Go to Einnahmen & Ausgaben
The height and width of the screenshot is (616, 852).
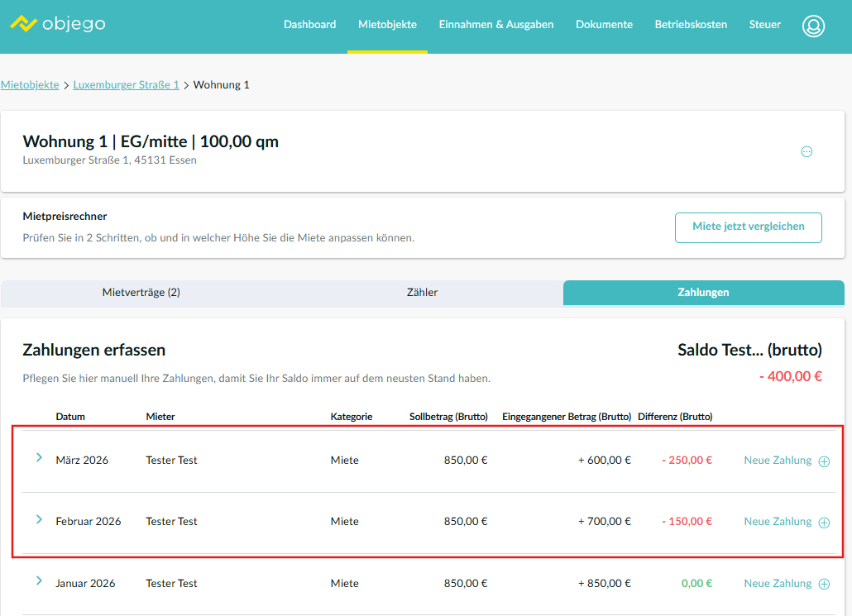(496, 25)
